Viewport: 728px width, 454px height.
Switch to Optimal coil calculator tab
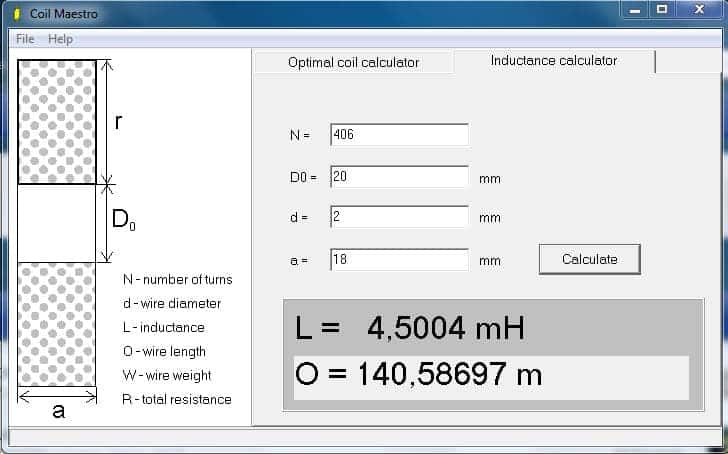coord(353,62)
